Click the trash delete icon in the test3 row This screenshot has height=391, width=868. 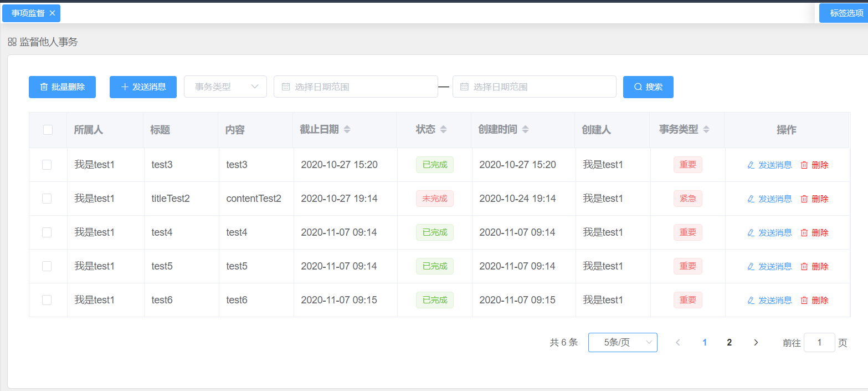pyautogui.click(x=804, y=165)
